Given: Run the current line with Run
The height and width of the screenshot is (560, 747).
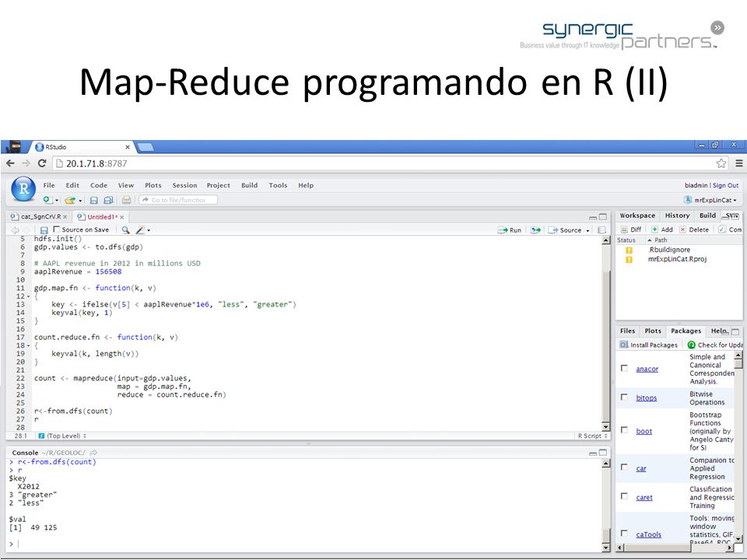Looking at the screenshot, I should click(x=510, y=230).
